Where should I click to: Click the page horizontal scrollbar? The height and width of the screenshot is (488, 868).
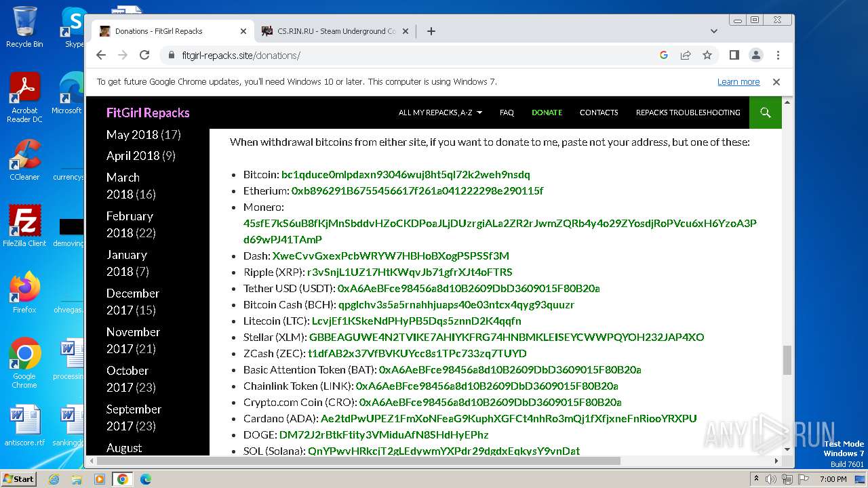358,461
